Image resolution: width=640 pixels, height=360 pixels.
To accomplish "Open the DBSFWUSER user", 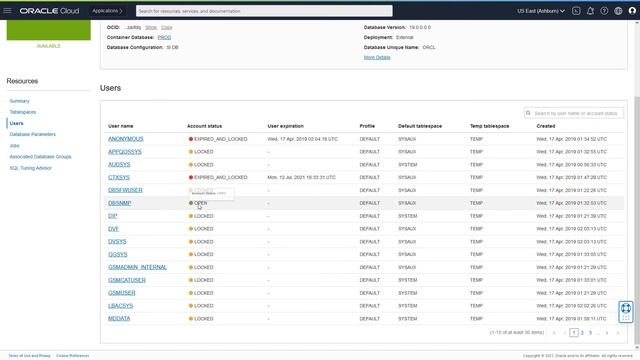I will point(125,190).
